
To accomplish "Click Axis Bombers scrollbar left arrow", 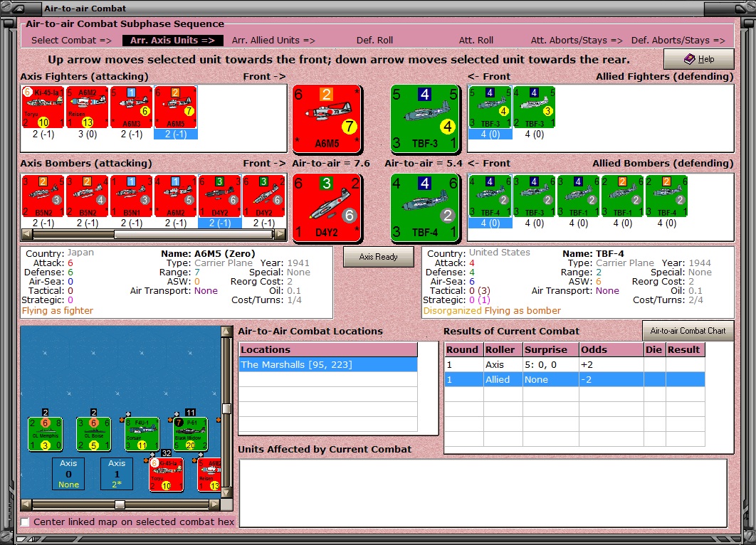I will tap(27, 234).
